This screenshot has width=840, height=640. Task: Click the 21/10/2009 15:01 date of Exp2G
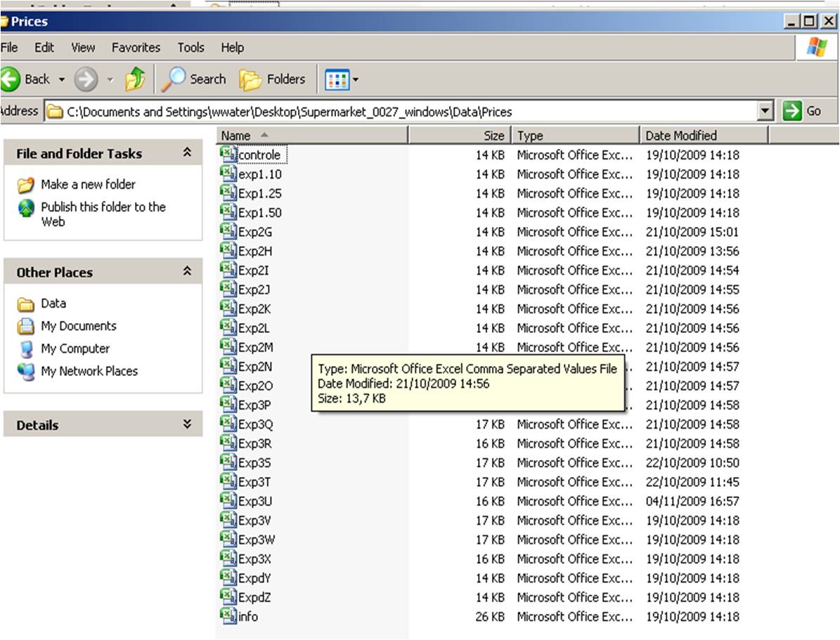tap(692, 232)
